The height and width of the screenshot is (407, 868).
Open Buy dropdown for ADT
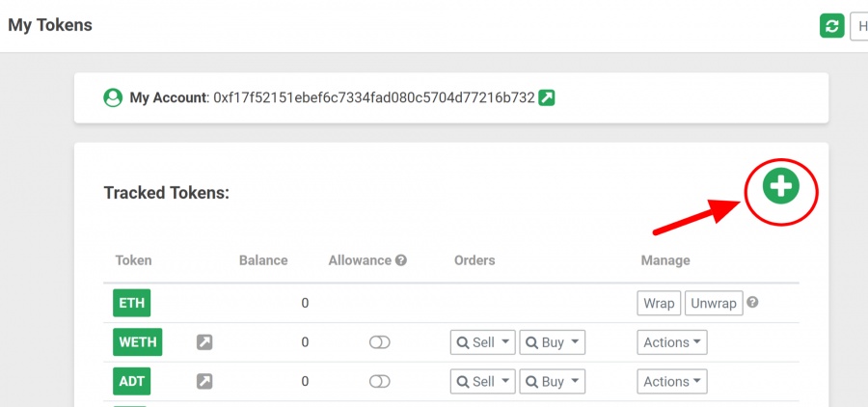552,382
